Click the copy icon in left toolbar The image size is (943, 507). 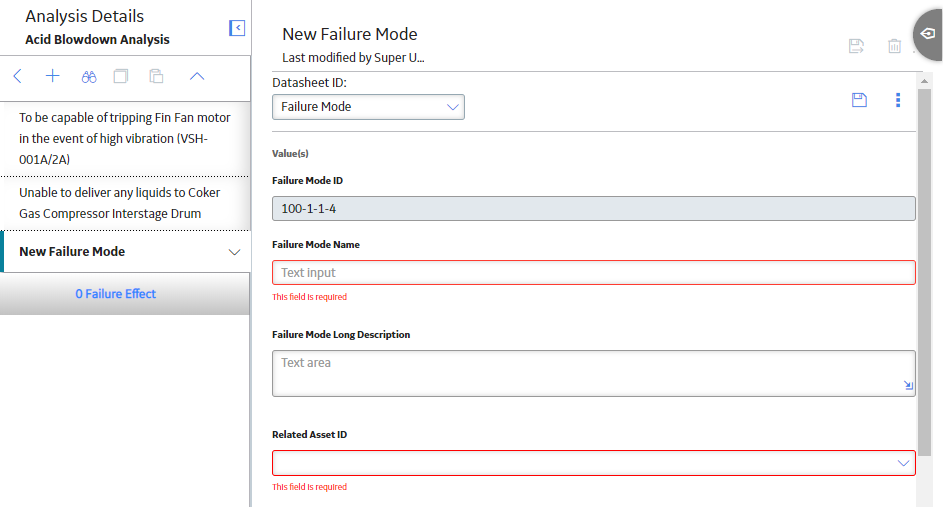pyautogui.click(x=121, y=76)
